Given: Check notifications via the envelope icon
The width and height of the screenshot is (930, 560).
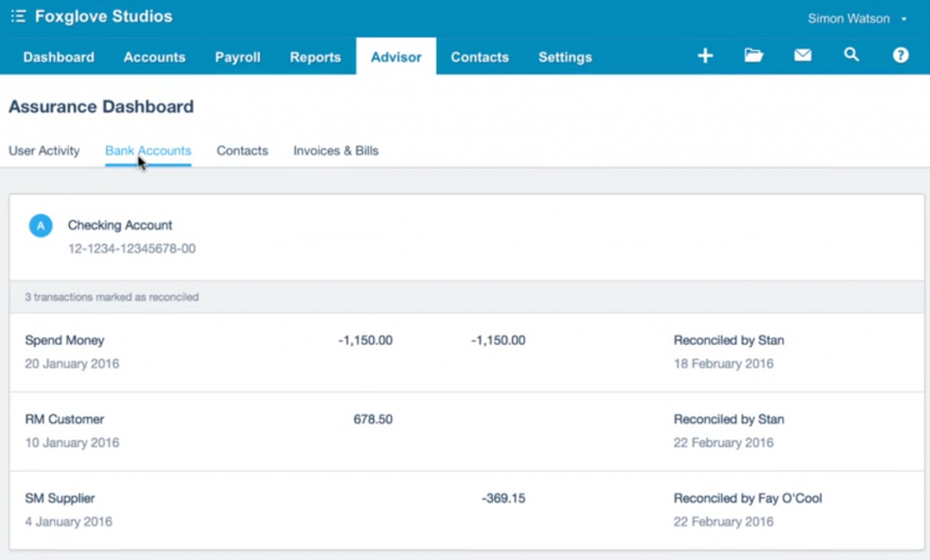Looking at the screenshot, I should 803,55.
